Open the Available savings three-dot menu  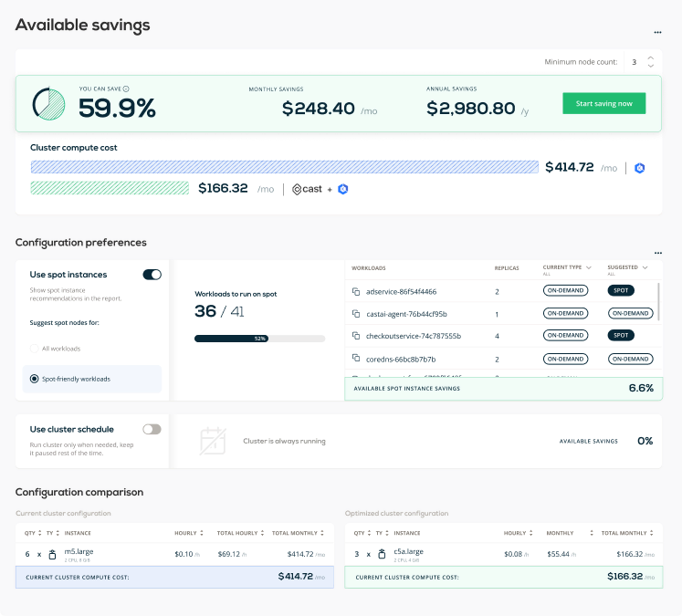[657, 32]
